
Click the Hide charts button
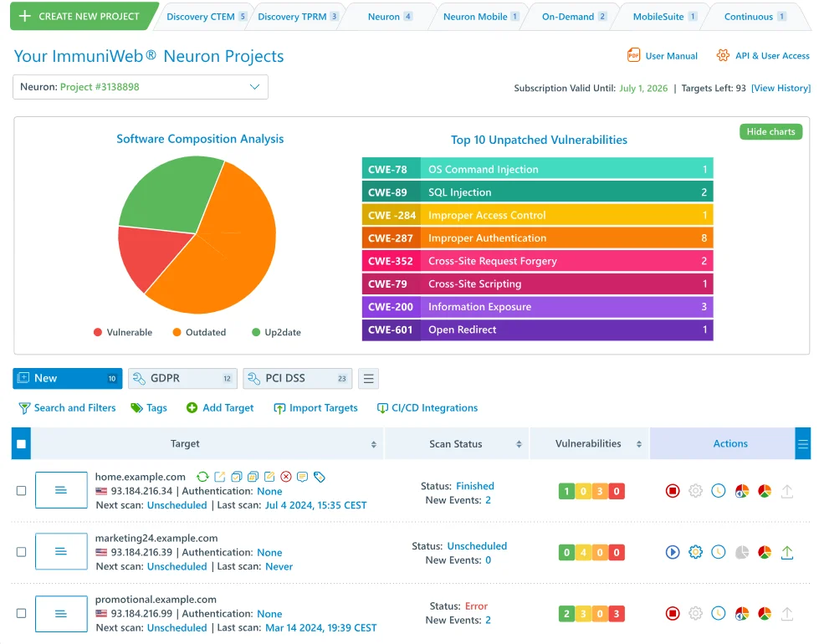click(x=770, y=131)
